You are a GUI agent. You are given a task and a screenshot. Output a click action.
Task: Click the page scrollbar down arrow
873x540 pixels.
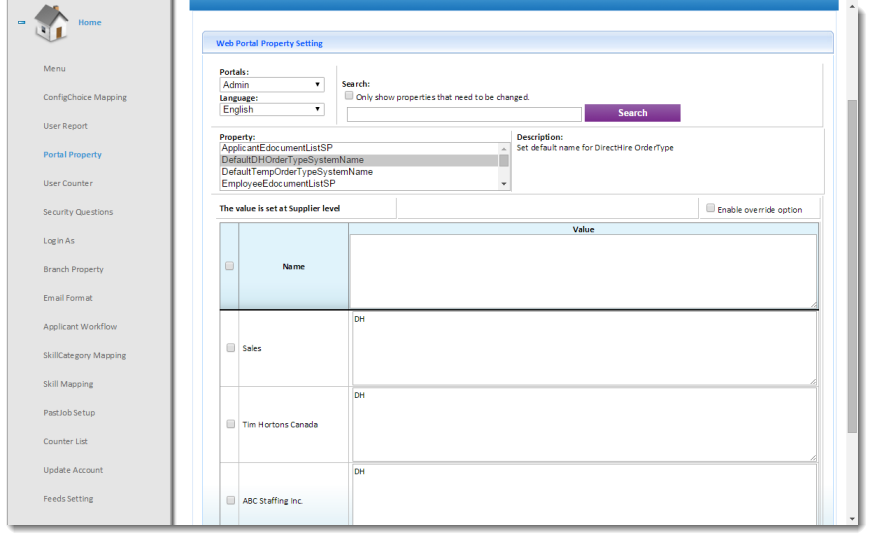(x=852, y=519)
